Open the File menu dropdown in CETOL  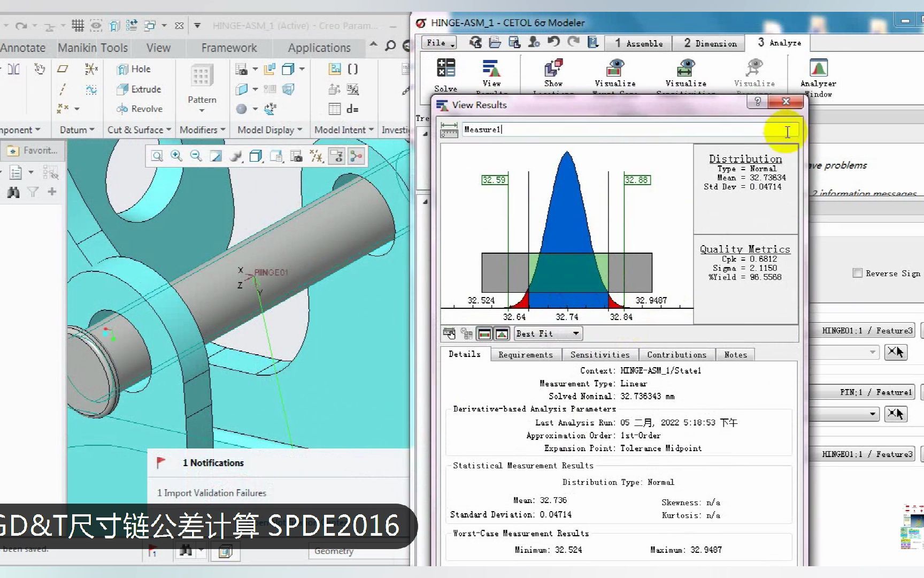(438, 43)
